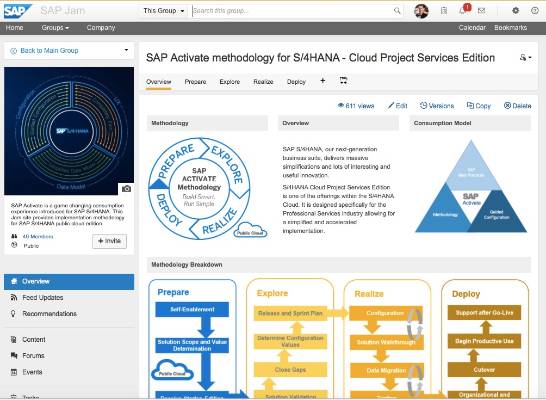Click the Configuration box under Realize

pos(386,313)
